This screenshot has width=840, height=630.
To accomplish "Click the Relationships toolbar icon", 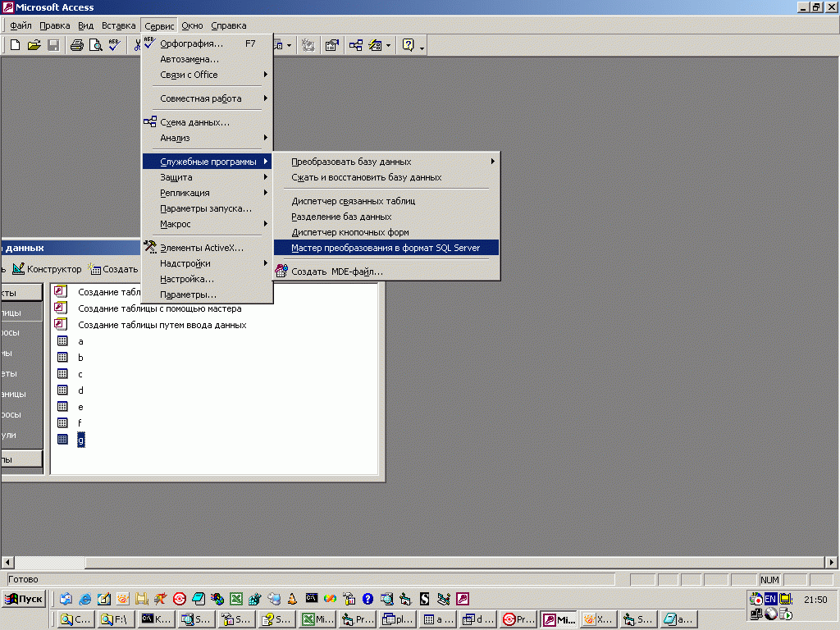I will click(356, 45).
